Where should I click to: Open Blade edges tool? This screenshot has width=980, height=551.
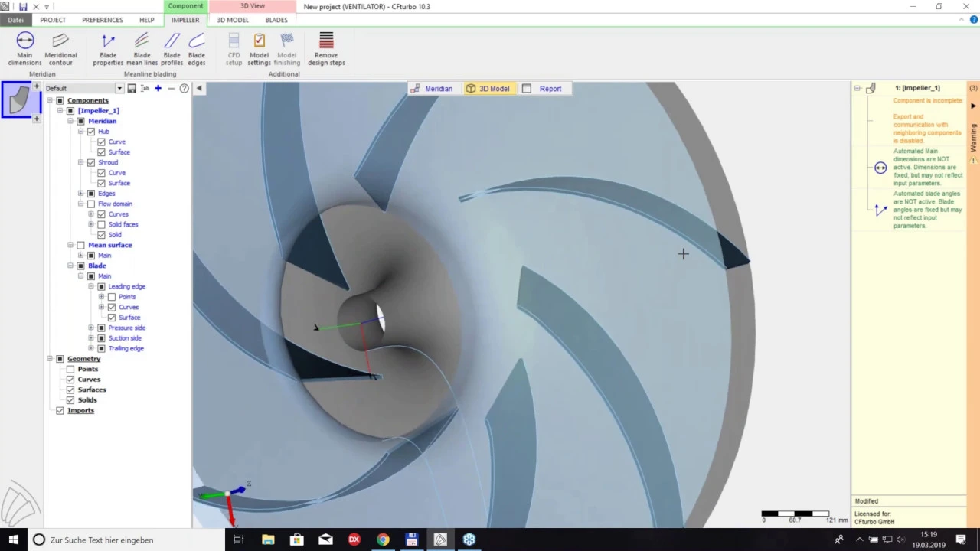tap(197, 49)
